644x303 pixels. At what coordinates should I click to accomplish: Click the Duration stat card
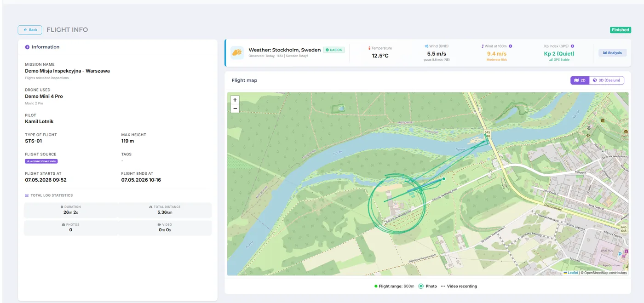coord(71,210)
